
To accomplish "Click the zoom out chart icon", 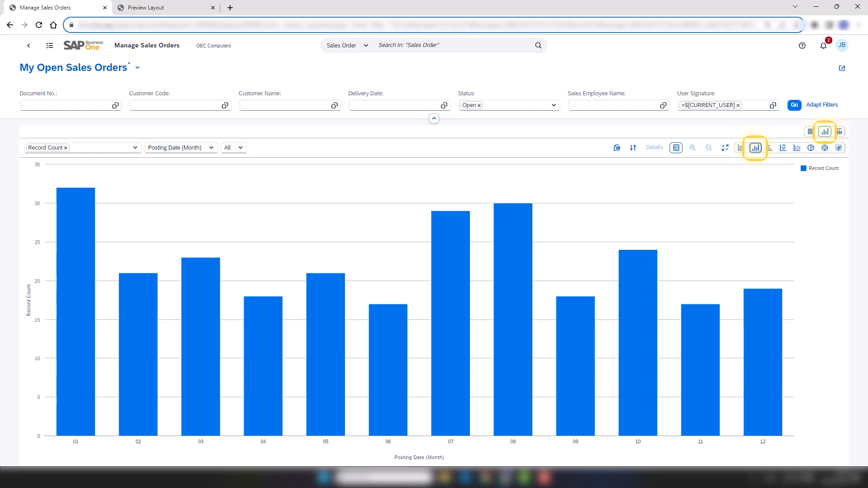I will pyautogui.click(x=708, y=148).
